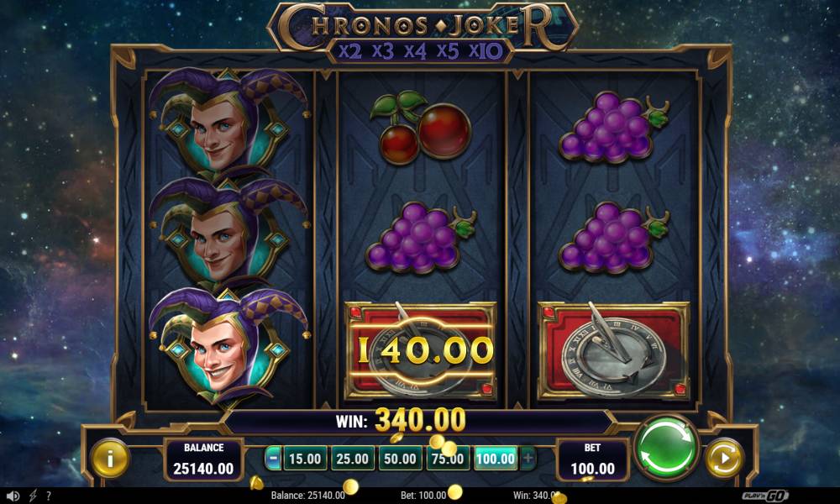This screenshot has width=840, height=504.
Task: Open help with the question mark icon
Action: tap(49, 496)
